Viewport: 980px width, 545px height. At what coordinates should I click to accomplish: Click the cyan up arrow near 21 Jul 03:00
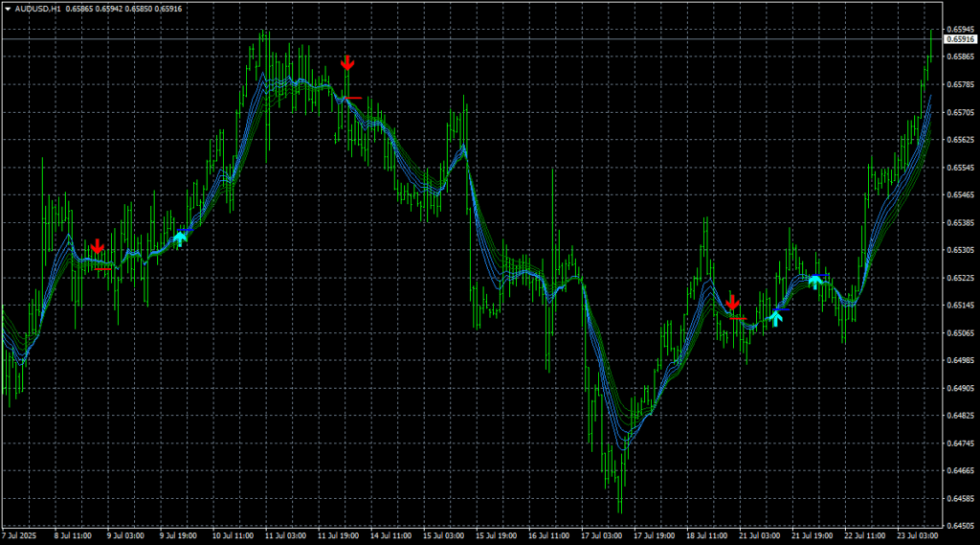(x=776, y=318)
